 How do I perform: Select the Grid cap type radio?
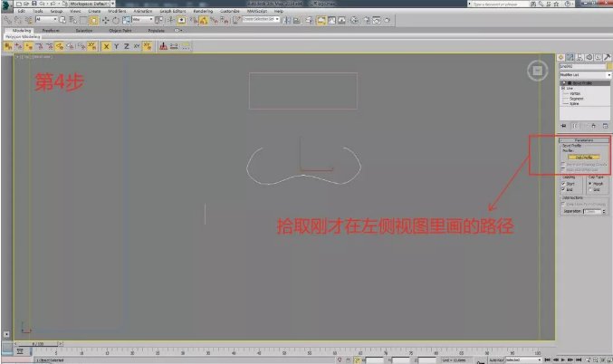pos(591,190)
